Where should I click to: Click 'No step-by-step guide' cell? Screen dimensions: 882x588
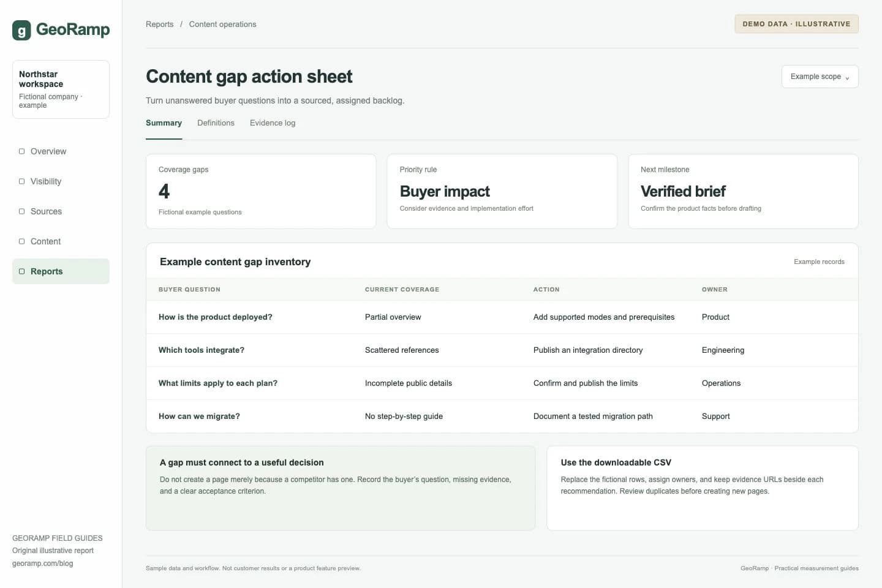tap(404, 417)
